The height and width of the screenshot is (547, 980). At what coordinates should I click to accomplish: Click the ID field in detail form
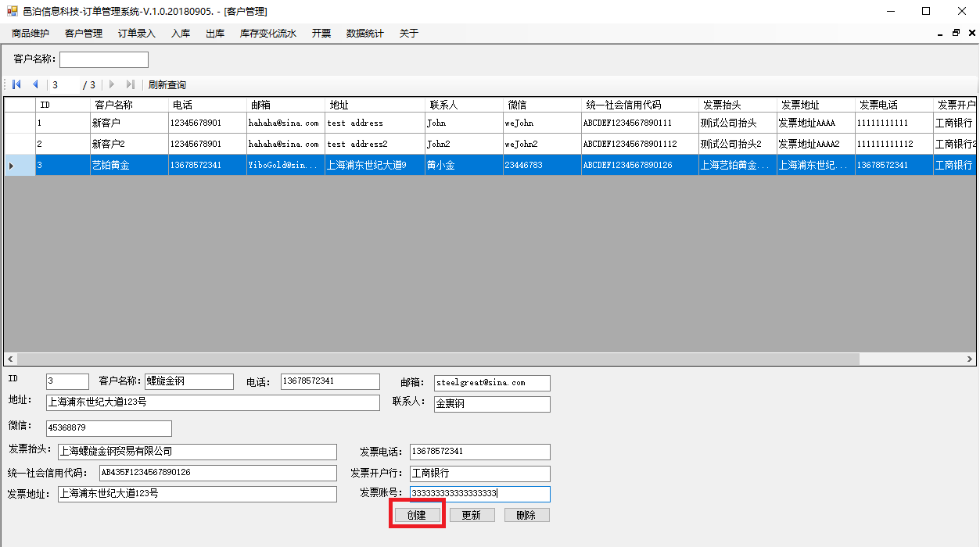(67, 381)
